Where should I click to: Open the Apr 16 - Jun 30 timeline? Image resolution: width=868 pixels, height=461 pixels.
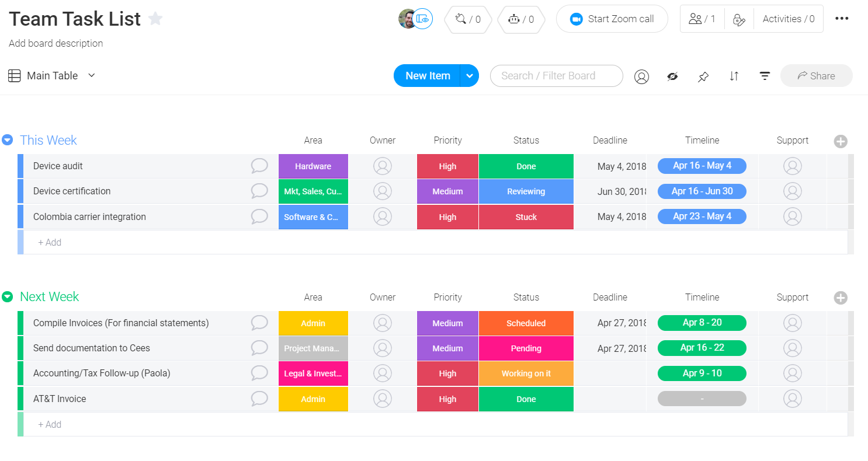tap(702, 191)
